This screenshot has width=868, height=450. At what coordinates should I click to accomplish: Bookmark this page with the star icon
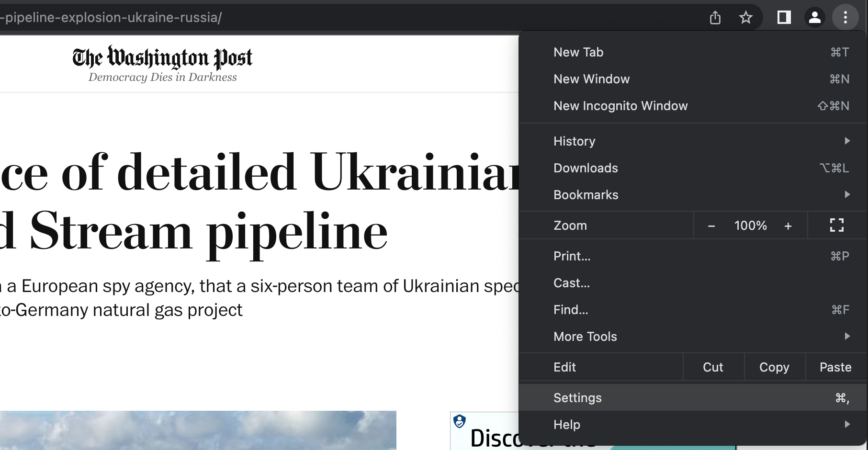(x=746, y=18)
